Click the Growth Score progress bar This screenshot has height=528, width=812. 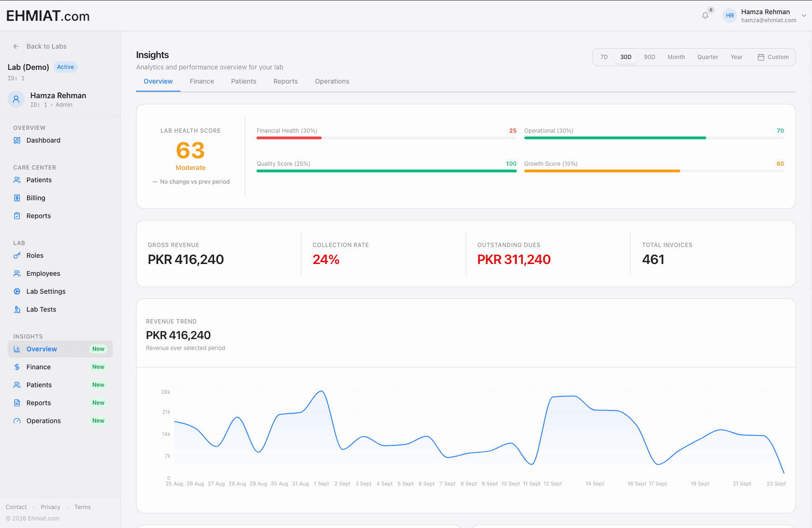click(x=654, y=171)
